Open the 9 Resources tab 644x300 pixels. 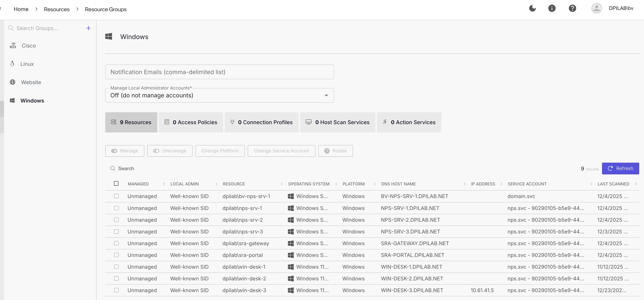pyautogui.click(x=131, y=122)
